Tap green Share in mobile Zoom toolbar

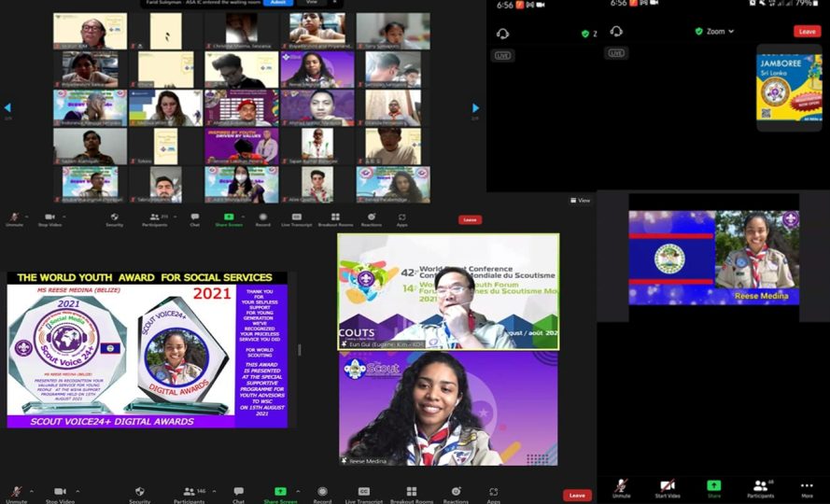714,489
